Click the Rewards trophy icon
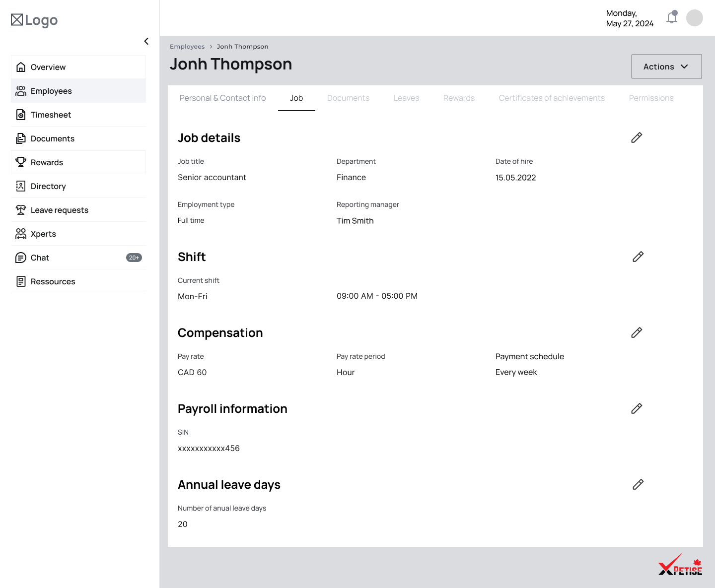Viewport: 715px width, 588px height. click(21, 162)
